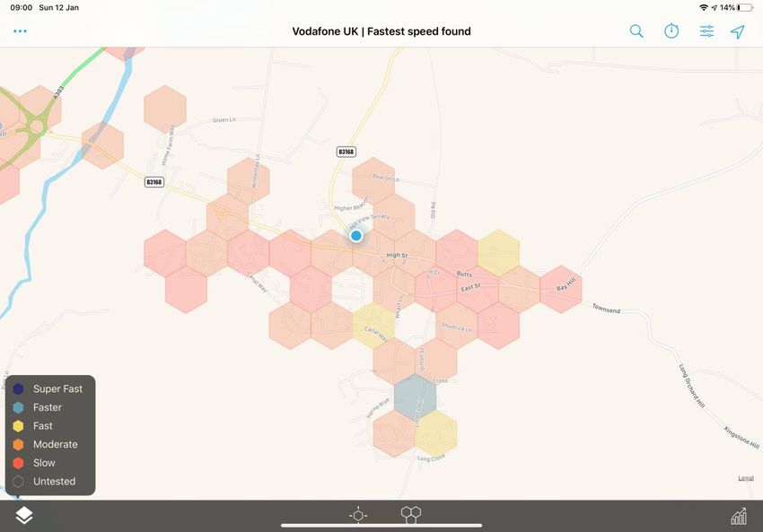Tap the hexagon over Bay Hill
This screenshot has height=532, width=763.
[x=561, y=290]
